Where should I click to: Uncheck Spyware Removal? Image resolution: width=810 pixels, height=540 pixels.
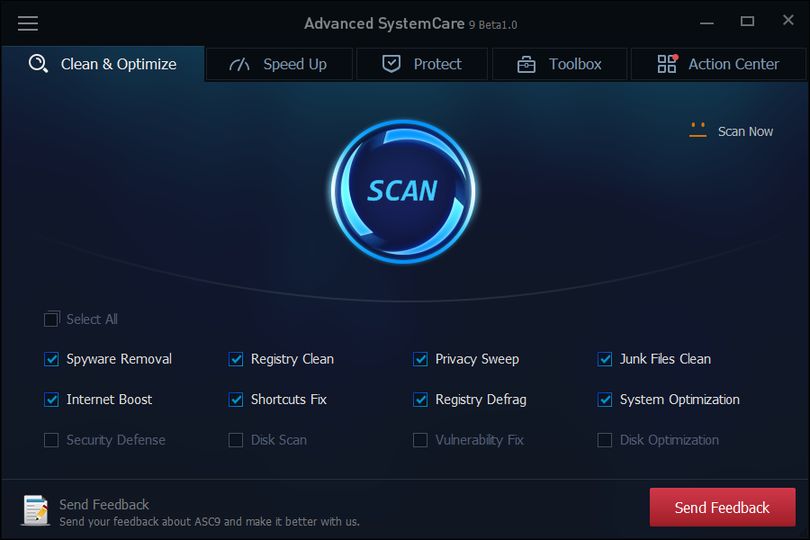click(x=52, y=359)
